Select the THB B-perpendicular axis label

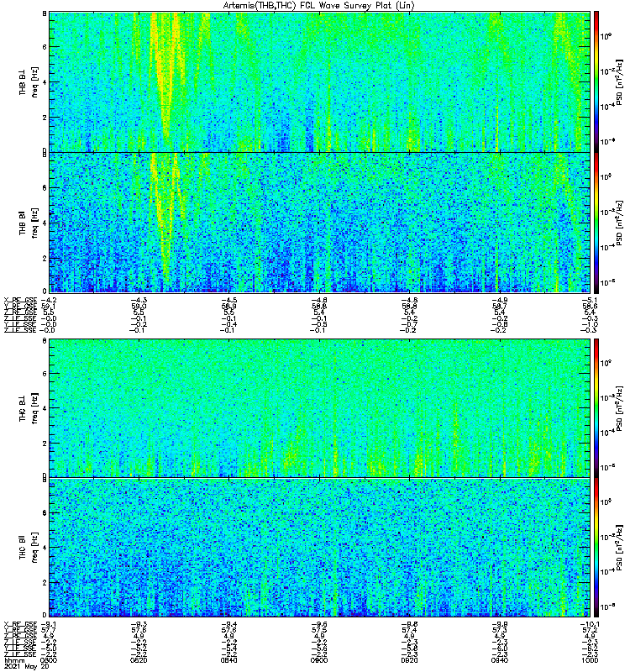(x=22, y=81)
